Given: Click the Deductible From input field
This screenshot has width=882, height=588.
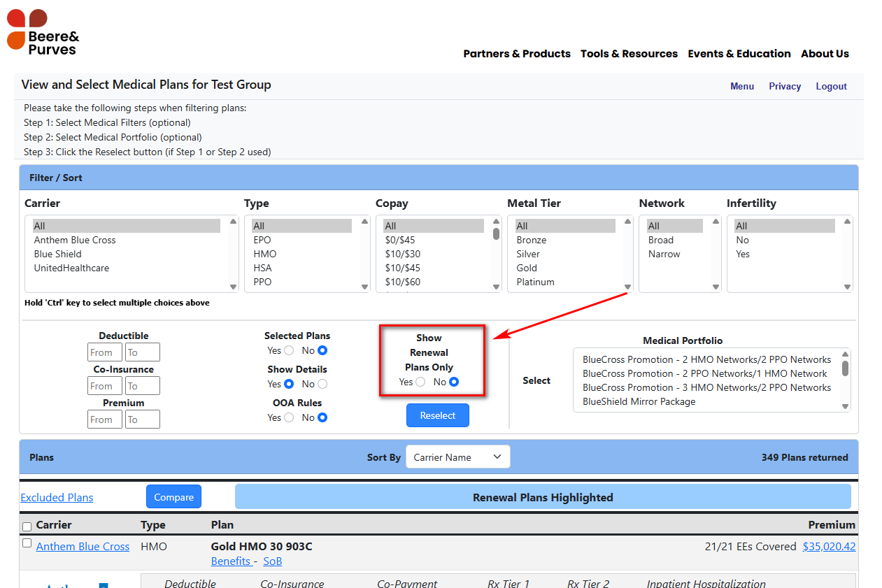Looking at the screenshot, I should click(105, 352).
